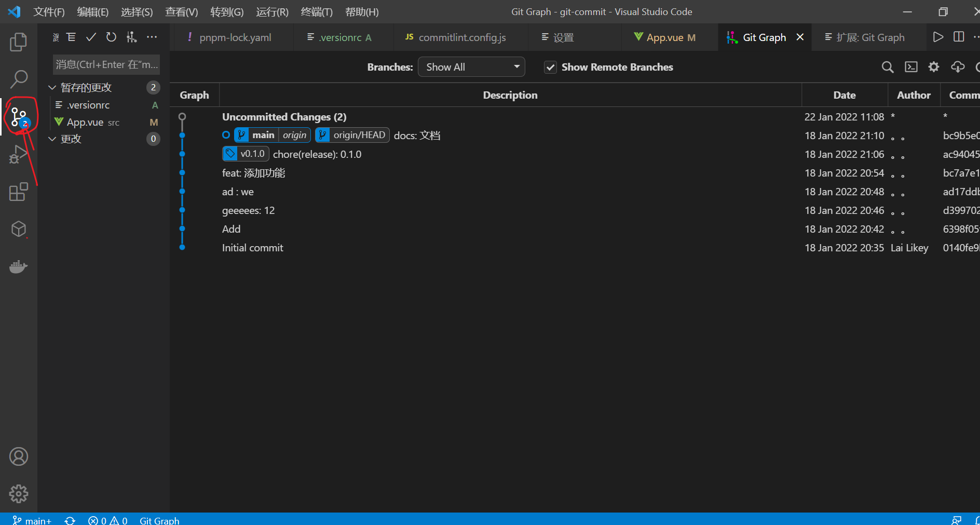Click the sync changes icon in the status bar
This screenshot has height=525, width=980.
[70, 520]
